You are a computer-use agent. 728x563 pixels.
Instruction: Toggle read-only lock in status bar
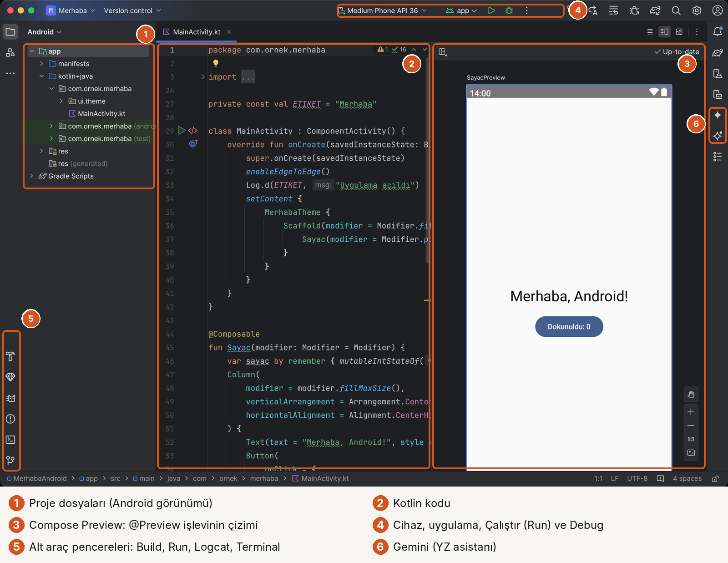tap(715, 479)
